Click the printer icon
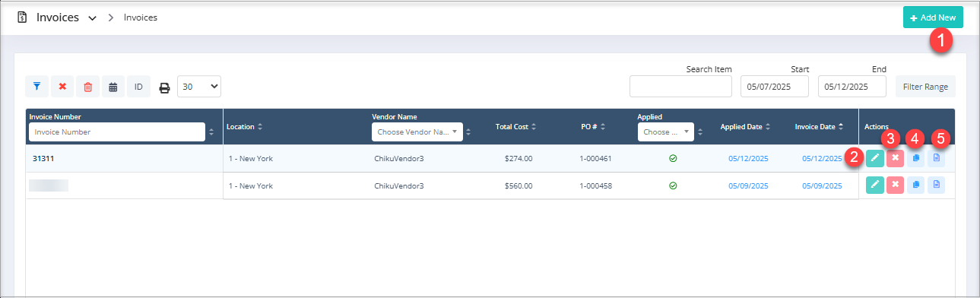 (164, 87)
